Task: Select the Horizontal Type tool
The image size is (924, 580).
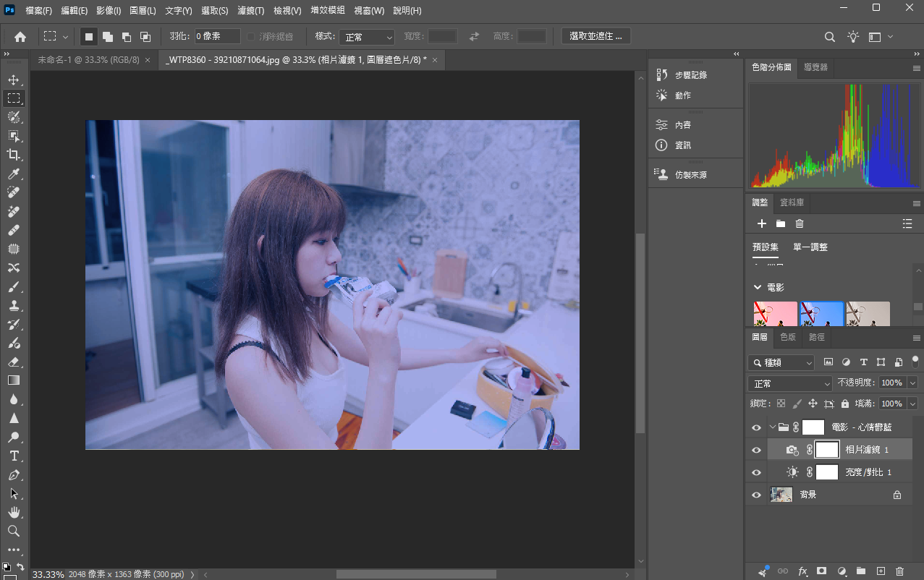Action: point(14,456)
